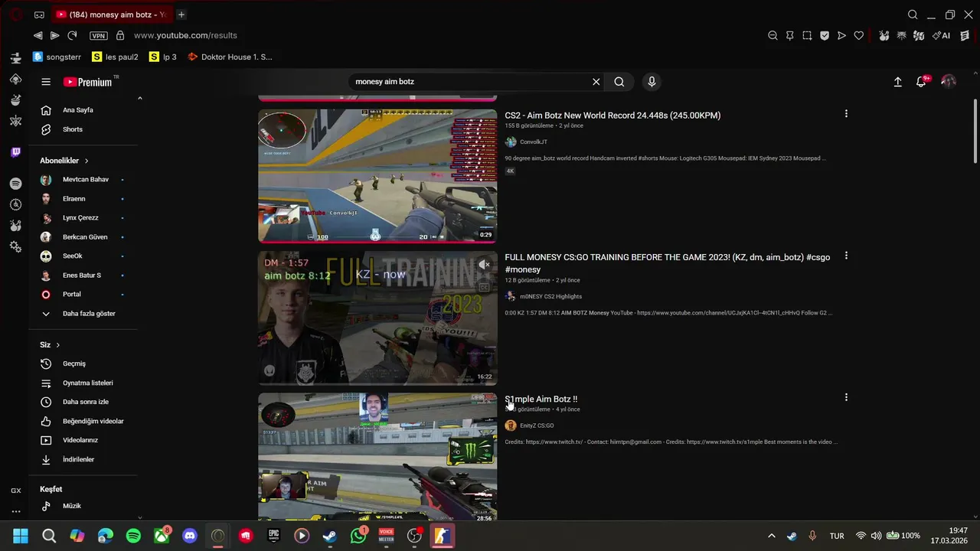Open Lynx Çerezz channel subscription
This screenshot has height=551, width=980.
pos(83,218)
